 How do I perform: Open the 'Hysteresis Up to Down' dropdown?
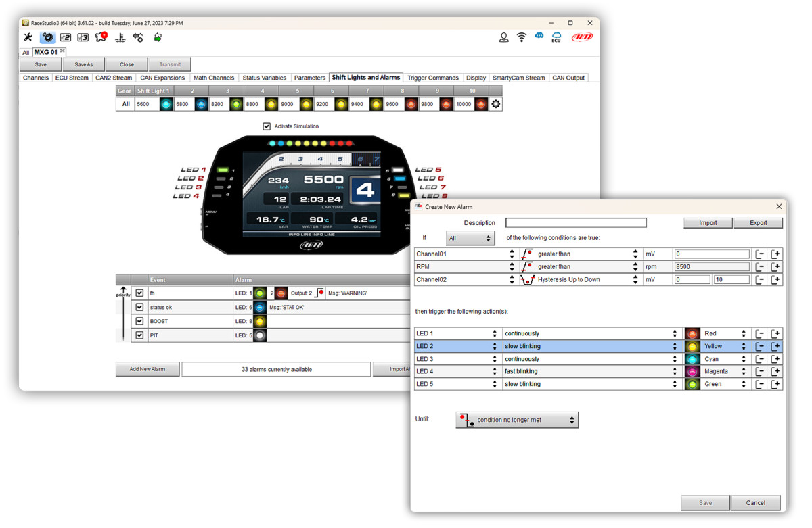coord(579,280)
